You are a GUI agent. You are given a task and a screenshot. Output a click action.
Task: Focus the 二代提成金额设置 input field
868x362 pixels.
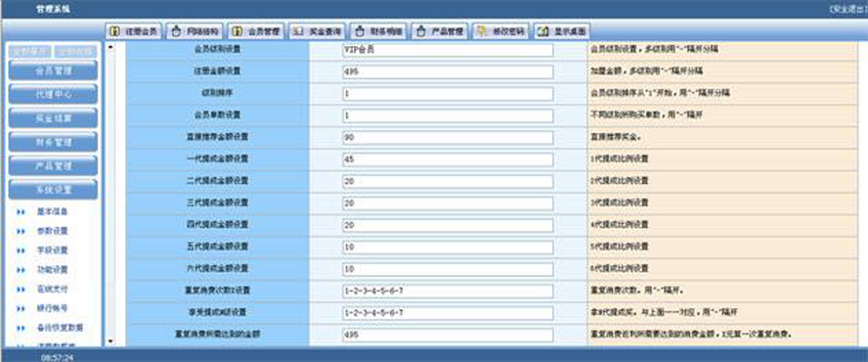[448, 182]
